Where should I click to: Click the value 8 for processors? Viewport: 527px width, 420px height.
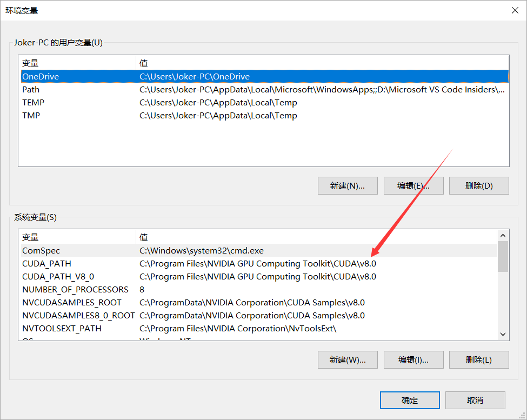click(142, 290)
